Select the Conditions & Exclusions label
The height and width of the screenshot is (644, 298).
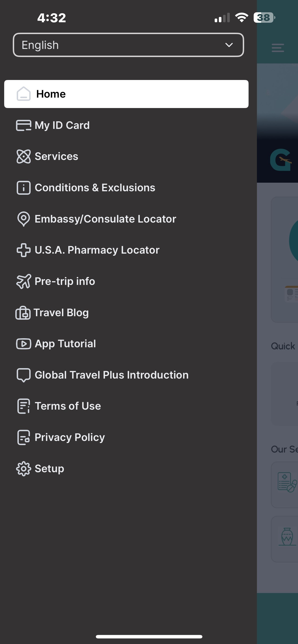coord(95,188)
